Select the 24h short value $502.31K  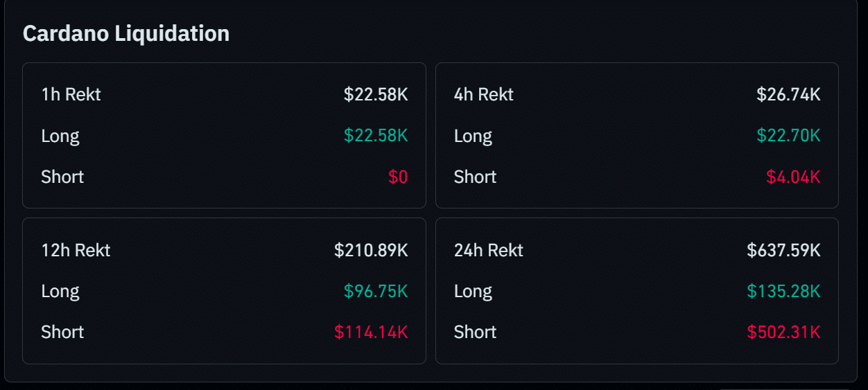click(783, 333)
